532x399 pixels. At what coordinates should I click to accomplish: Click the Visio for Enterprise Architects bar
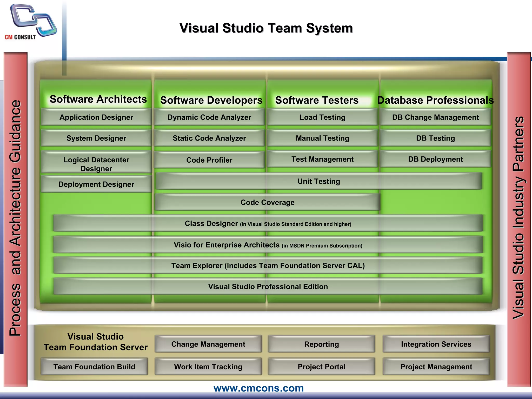(x=268, y=244)
